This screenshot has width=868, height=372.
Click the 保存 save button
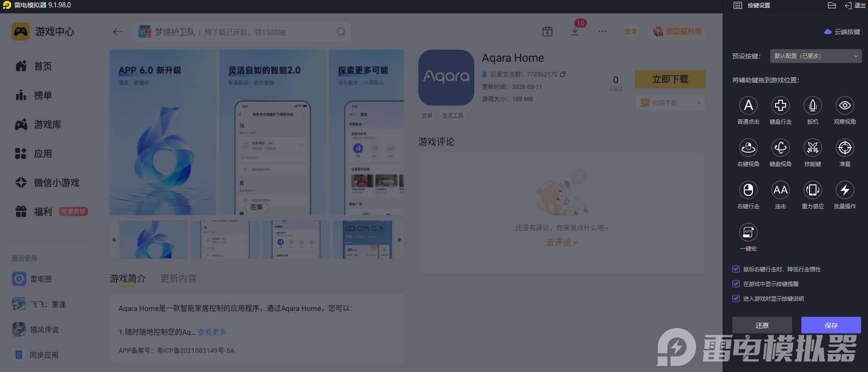click(831, 325)
